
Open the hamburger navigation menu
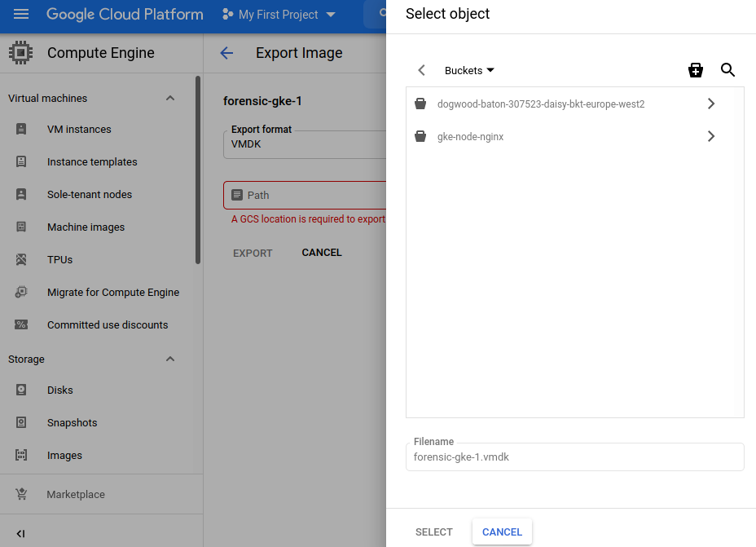pyautogui.click(x=21, y=15)
